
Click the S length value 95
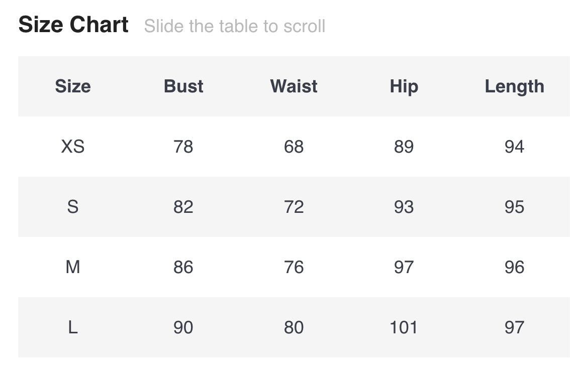(x=514, y=207)
